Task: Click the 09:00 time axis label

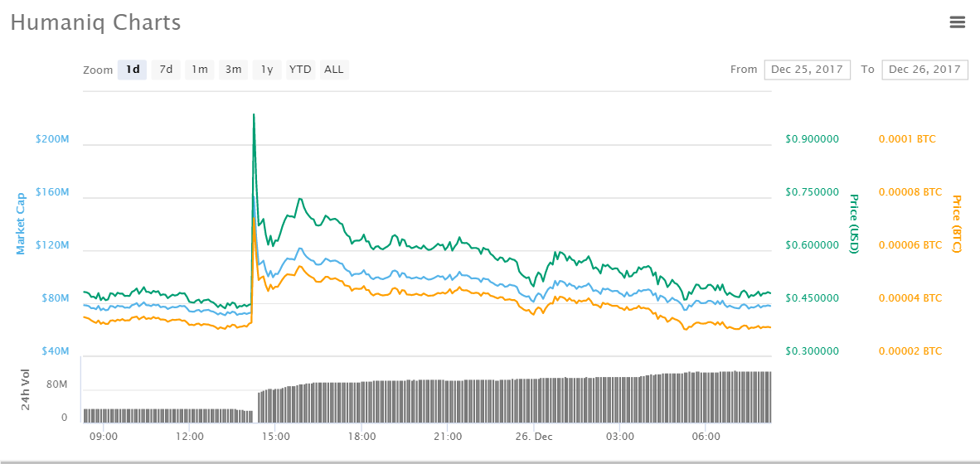Action: [104, 436]
